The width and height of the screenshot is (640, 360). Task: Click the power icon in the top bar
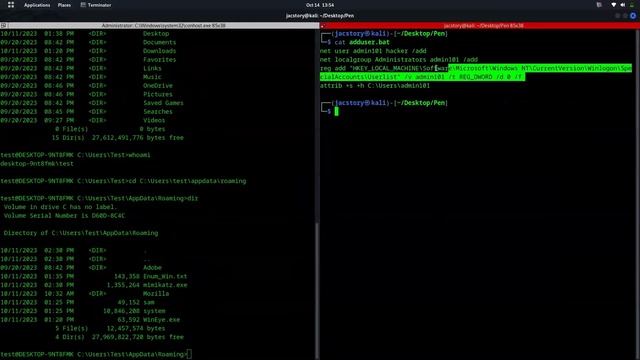click(633, 5)
